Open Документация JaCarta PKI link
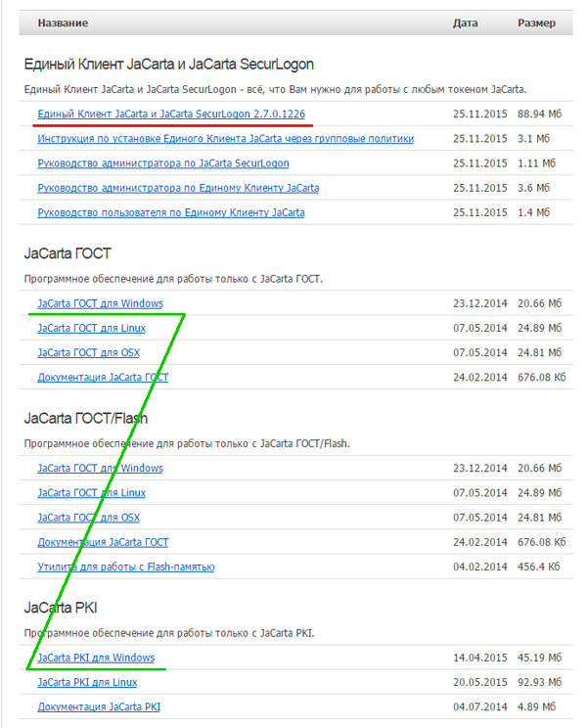The image size is (587, 728). (99, 706)
